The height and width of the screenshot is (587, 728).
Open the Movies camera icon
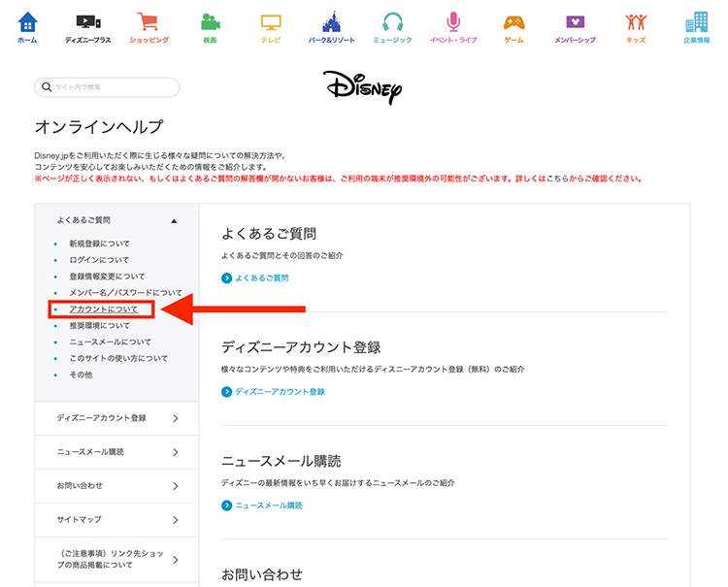pyautogui.click(x=210, y=23)
